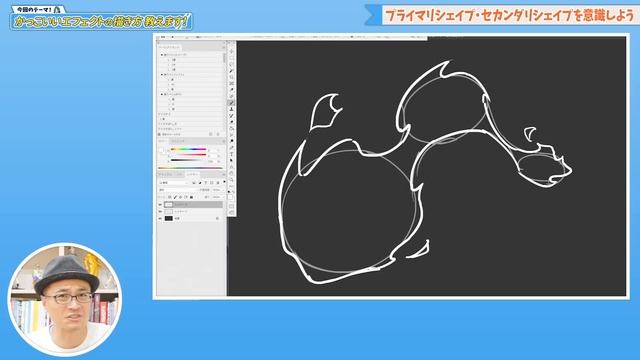Switch to the Layers tab
The image size is (640, 360).
(193, 174)
